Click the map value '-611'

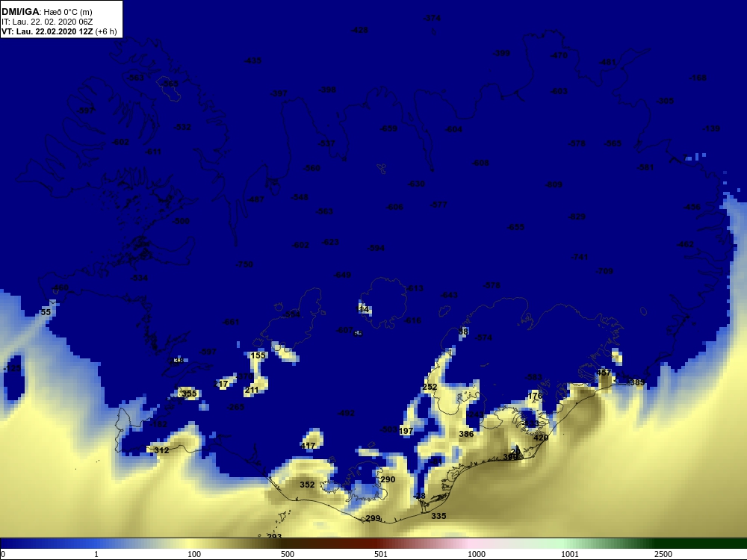tap(152, 152)
